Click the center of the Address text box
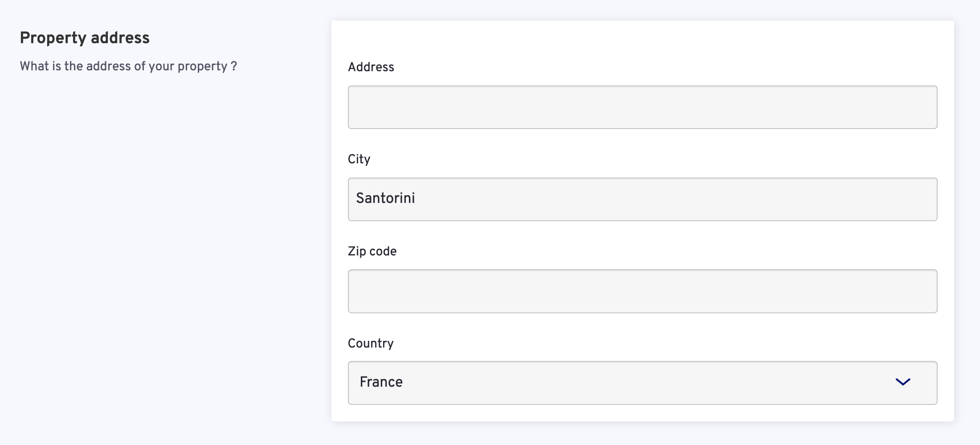Viewport: 980px width, 445px height. pos(642,107)
